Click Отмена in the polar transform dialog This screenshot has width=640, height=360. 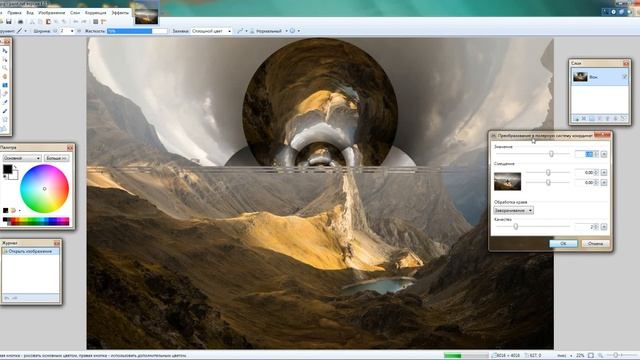pos(595,244)
